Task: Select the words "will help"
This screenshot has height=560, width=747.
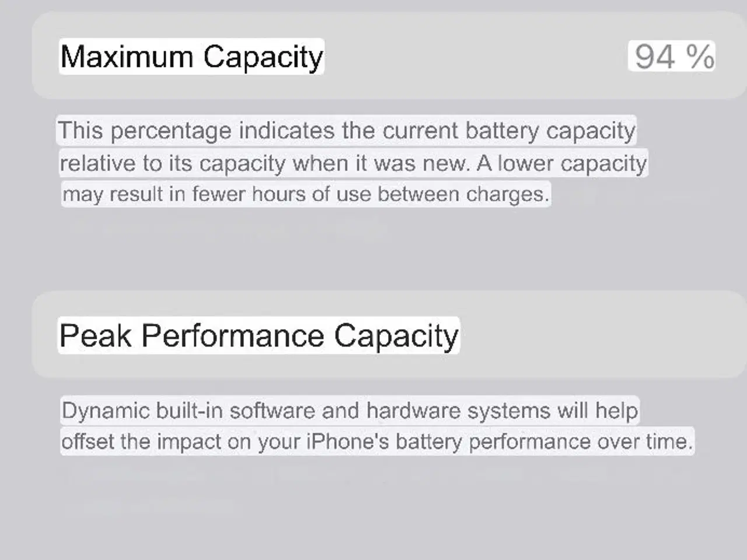Action: (597, 410)
